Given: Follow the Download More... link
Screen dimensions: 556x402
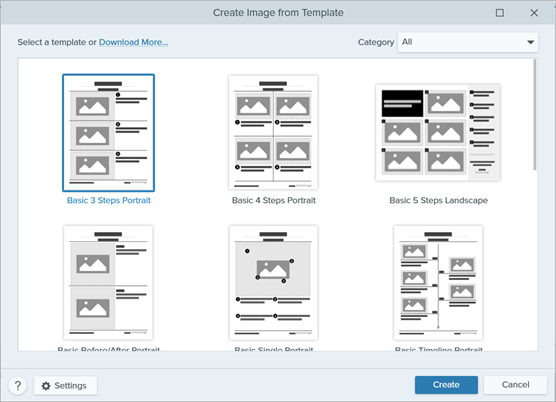Looking at the screenshot, I should pyautogui.click(x=133, y=42).
